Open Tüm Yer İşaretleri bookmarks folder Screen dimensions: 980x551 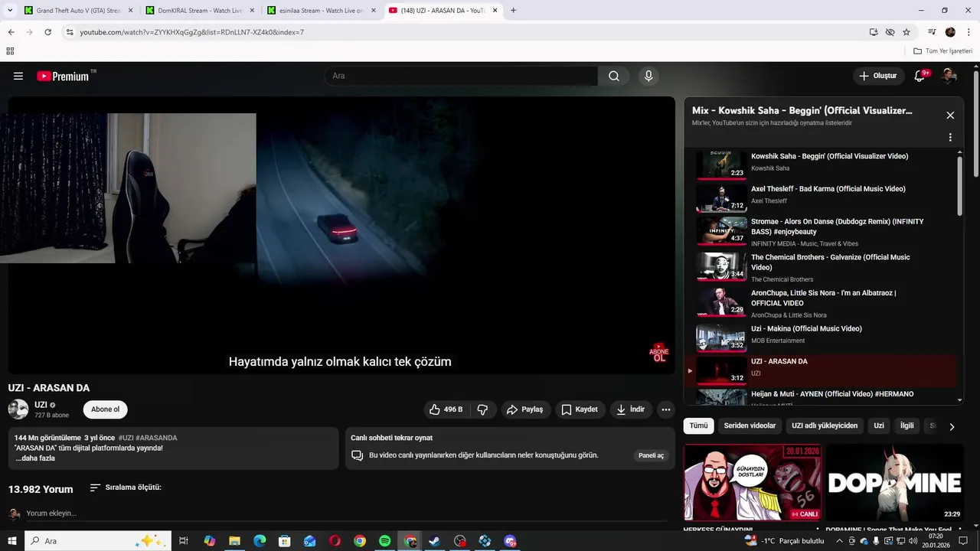pyautogui.click(x=942, y=51)
